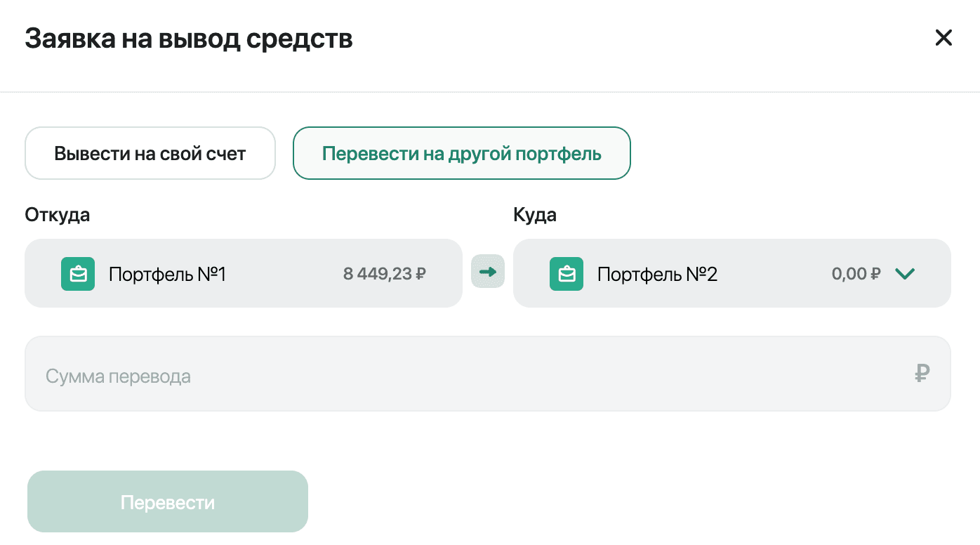Image resolution: width=980 pixels, height=545 pixels.
Task: Click the 'Куда' label
Action: 535,214
